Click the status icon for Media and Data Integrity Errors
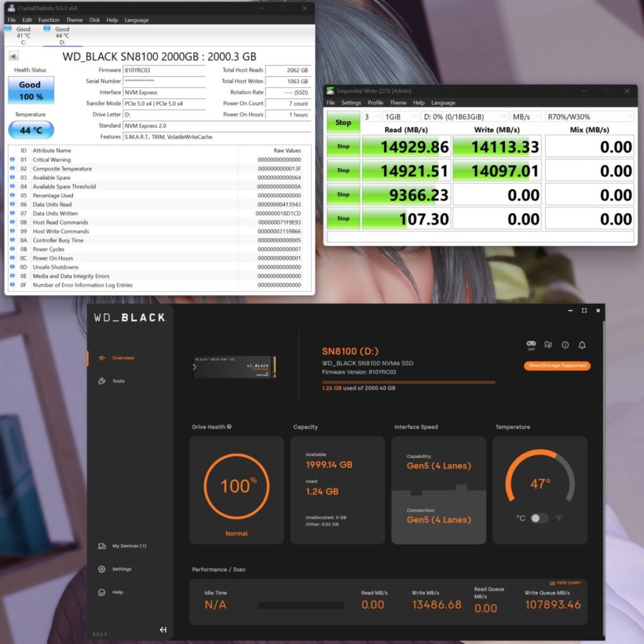This screenshot has height=644, width=644. tap(13, 276)
